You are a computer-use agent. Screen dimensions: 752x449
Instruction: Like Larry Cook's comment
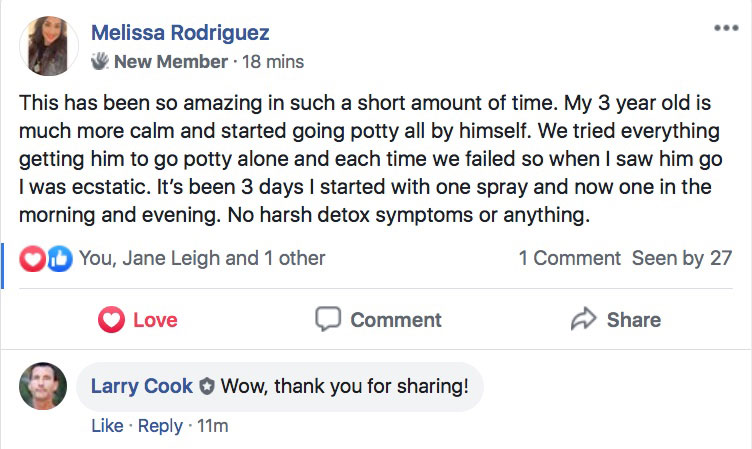[106, 426]
